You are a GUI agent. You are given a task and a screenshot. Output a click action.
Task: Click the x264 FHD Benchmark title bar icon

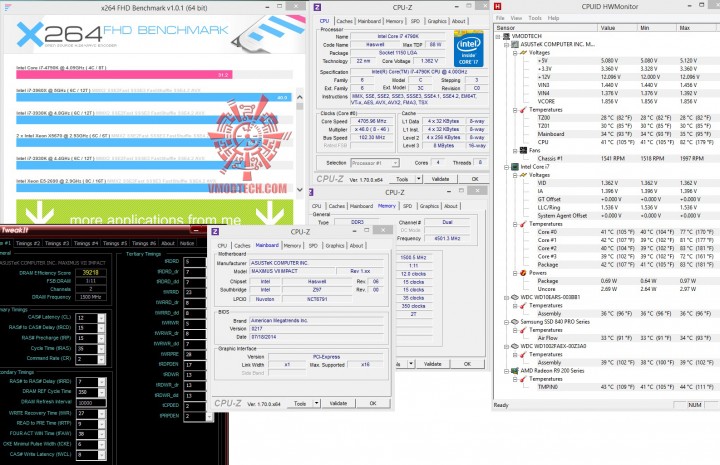pyautogui.click(x=8, y=8)
